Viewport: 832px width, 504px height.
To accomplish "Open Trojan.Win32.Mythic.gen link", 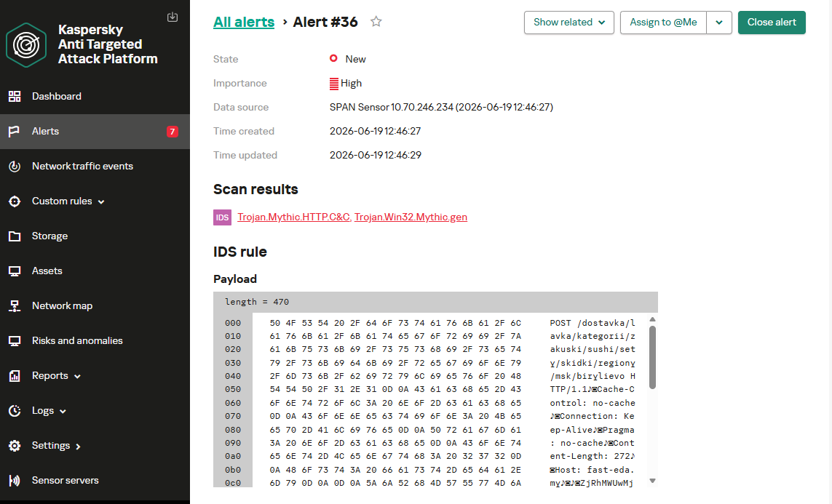I will pyautogui.click(x=411, y=217).
